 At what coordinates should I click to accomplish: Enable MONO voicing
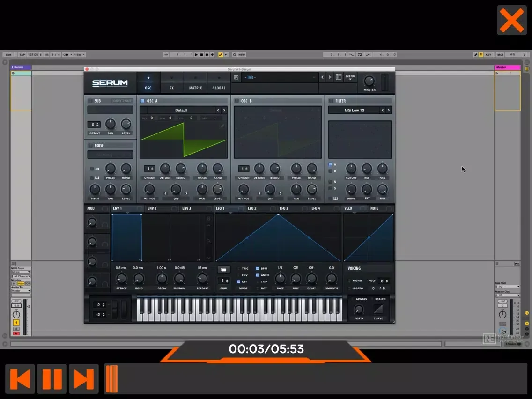[349, 281]
